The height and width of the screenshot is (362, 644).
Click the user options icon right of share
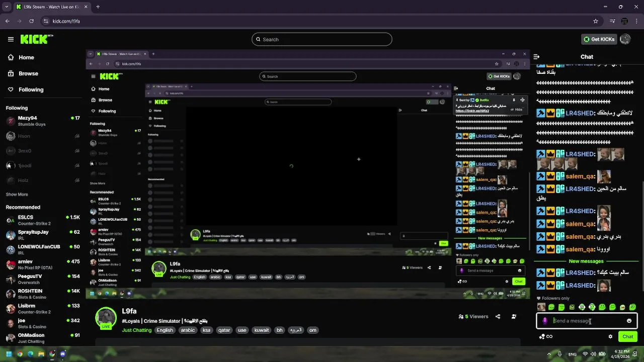(x=514, y=317)
